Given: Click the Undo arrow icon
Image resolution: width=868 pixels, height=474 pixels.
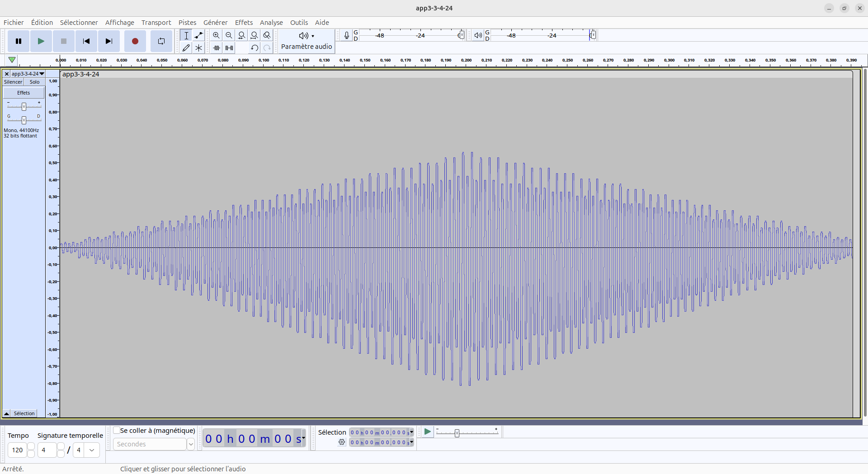Looking at the screenshot, I should coord(255,48).
